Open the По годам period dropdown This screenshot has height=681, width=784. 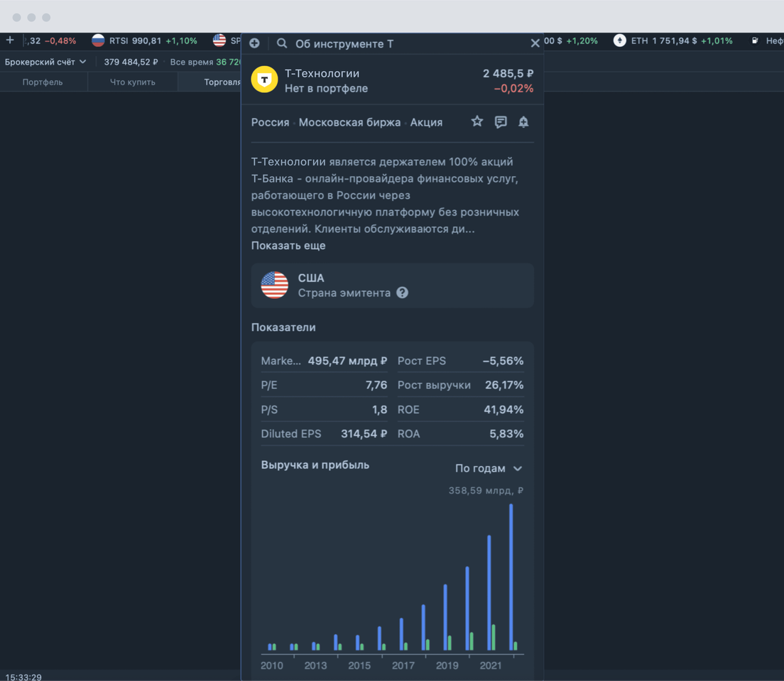(489, 469)
